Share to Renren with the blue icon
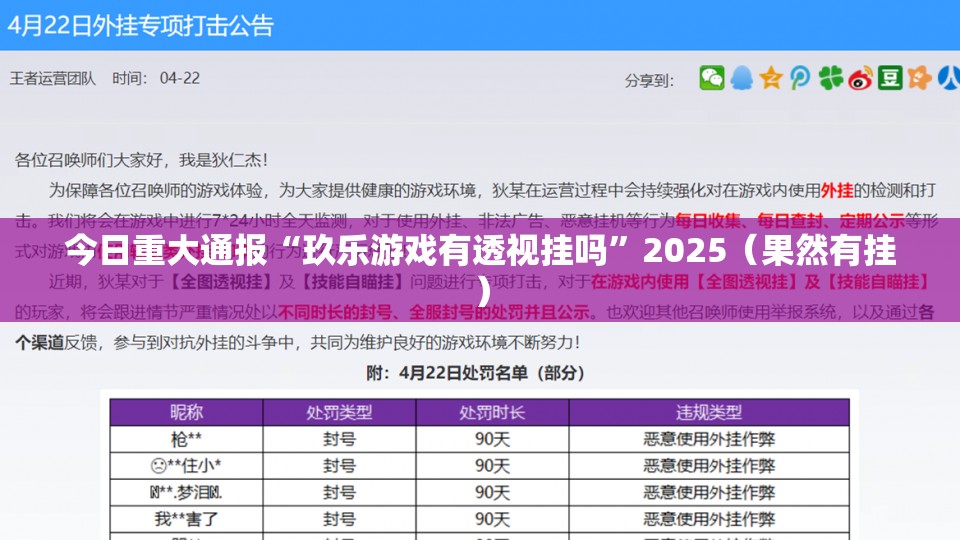The width and height of the screenshot is (960, 540). point(950,78)
